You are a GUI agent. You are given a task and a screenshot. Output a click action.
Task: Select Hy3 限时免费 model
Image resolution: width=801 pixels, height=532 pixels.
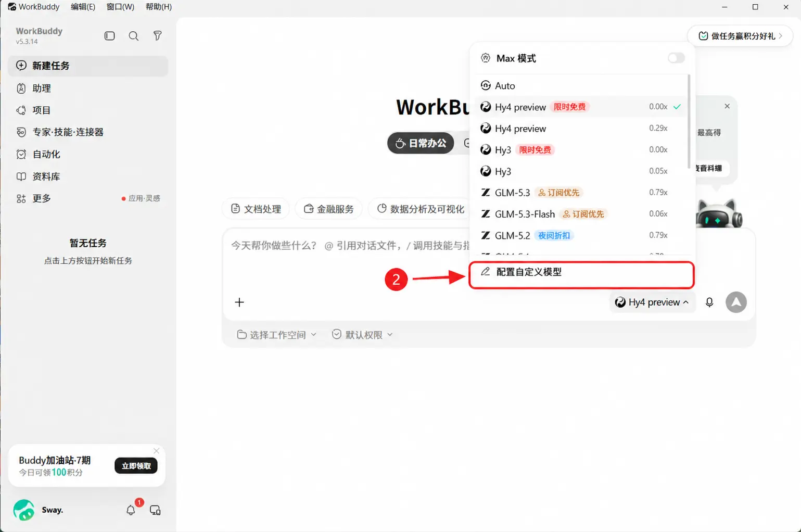(581, 150)
